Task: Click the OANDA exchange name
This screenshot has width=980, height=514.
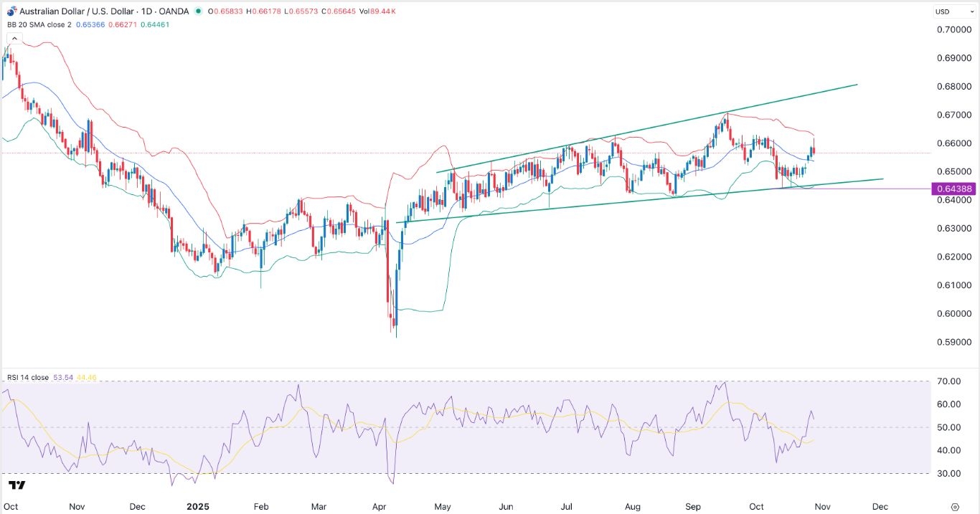Action: pyautogui.click(x=175, y=11)
